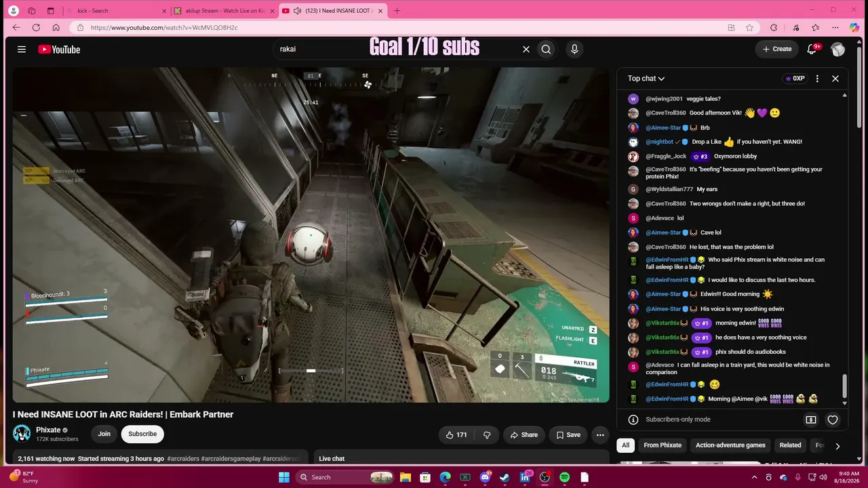868x488 pixels.
Task: Switch to the kick - Search tab
Action: [x=115, y=11]
